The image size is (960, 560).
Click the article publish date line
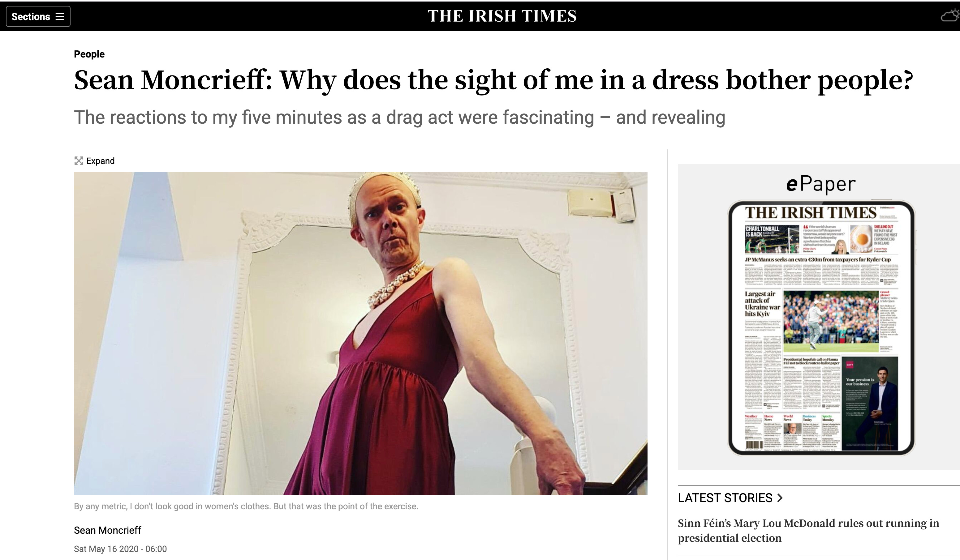coord(120,549)
